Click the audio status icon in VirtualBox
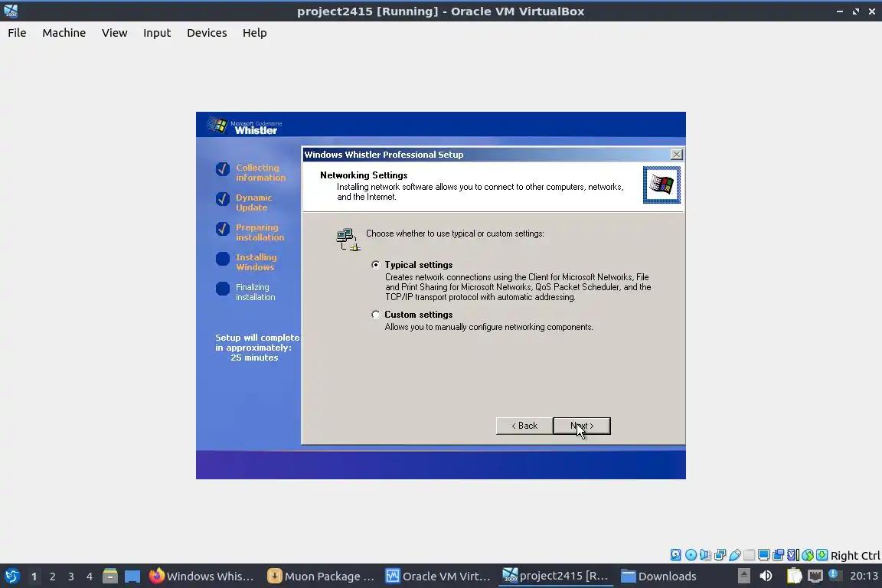This screenshot has height=588, width=882. coord(705,555)
